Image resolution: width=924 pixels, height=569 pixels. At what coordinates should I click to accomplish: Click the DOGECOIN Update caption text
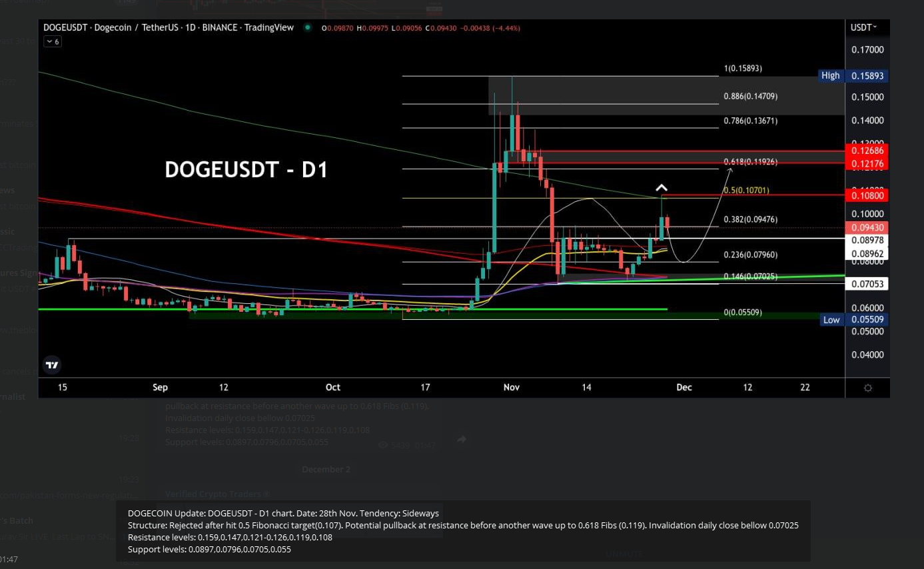click(283, 514)
